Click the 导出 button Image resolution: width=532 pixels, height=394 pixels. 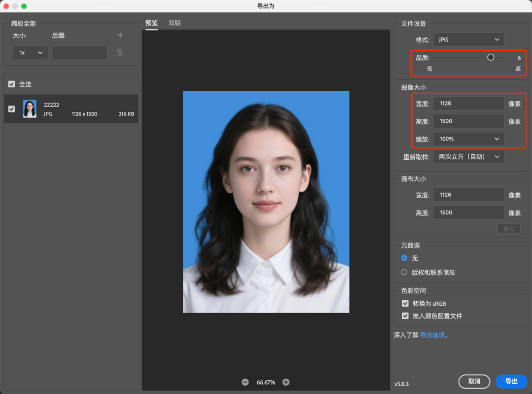click(511, 381)
